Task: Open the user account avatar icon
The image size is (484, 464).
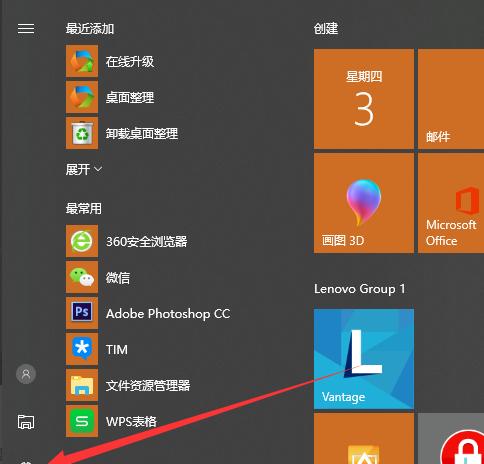Action: pyautogui.click(x=26, y=374)
